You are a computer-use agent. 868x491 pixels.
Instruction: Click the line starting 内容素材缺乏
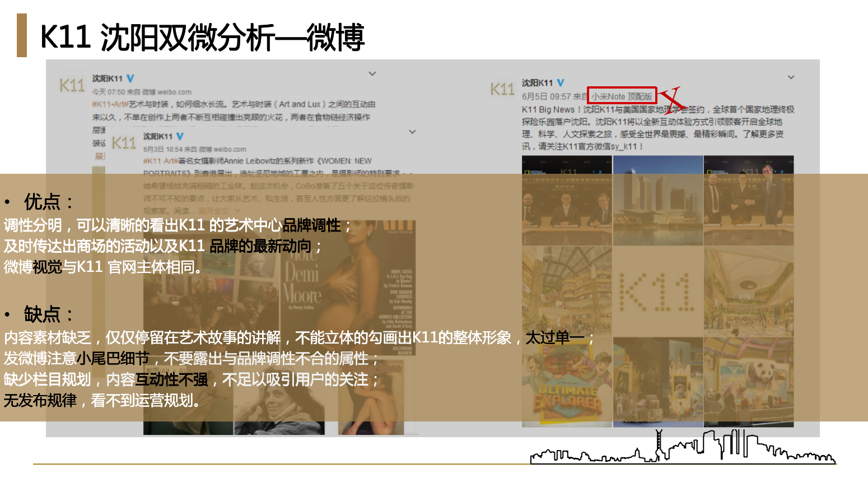click(300, 337)
